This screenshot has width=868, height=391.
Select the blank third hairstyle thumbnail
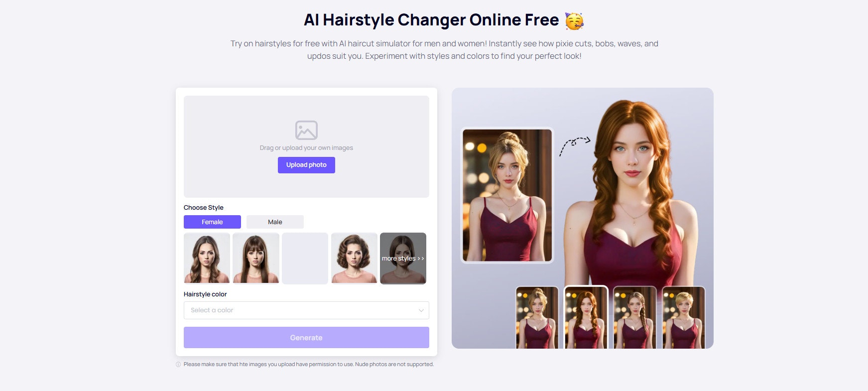coord(305,258)
